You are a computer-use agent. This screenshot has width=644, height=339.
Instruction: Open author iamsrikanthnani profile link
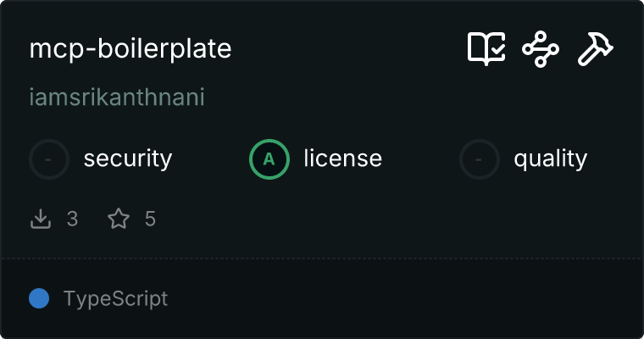click(x=117, y=97)
